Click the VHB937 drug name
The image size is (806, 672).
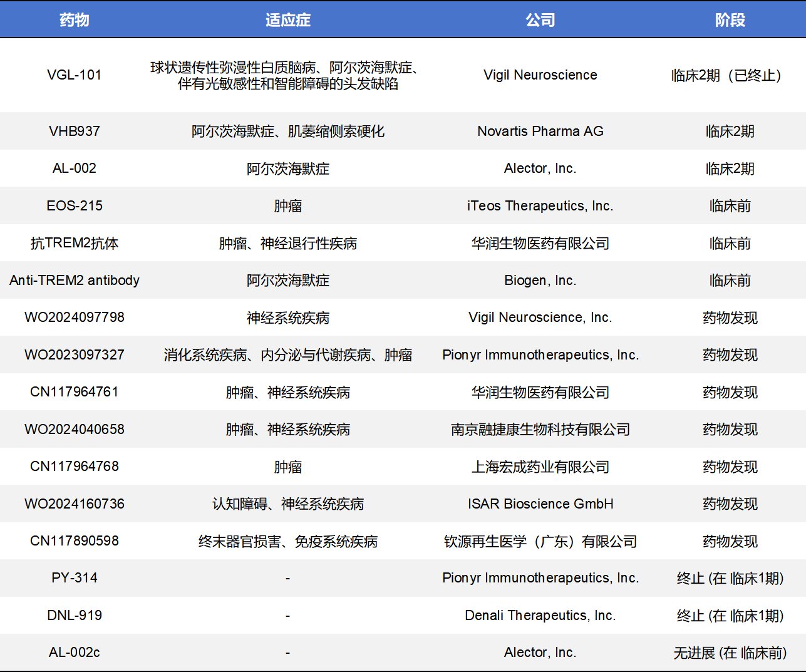(75, 131)
